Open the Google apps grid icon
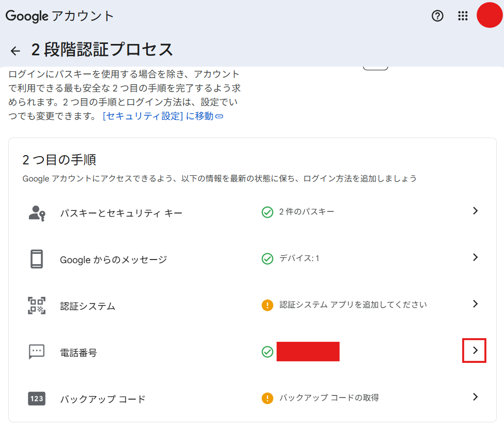 tap(463, 16)
